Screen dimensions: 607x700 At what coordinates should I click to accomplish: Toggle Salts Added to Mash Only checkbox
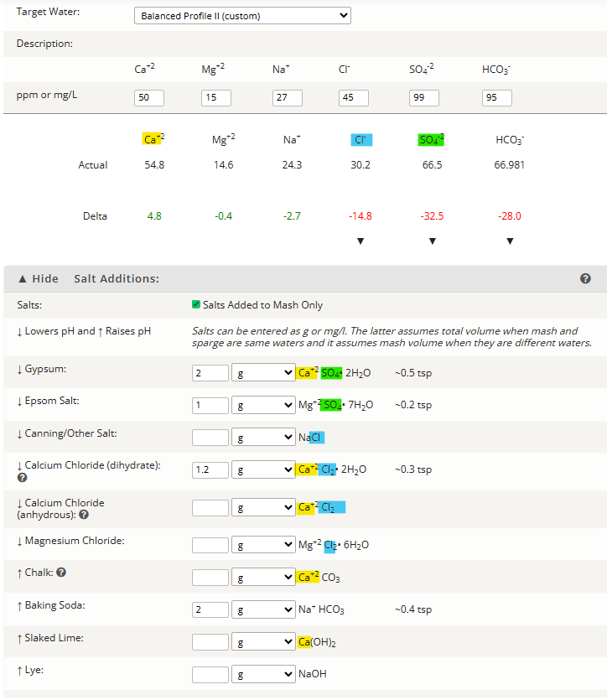[196, 305]
